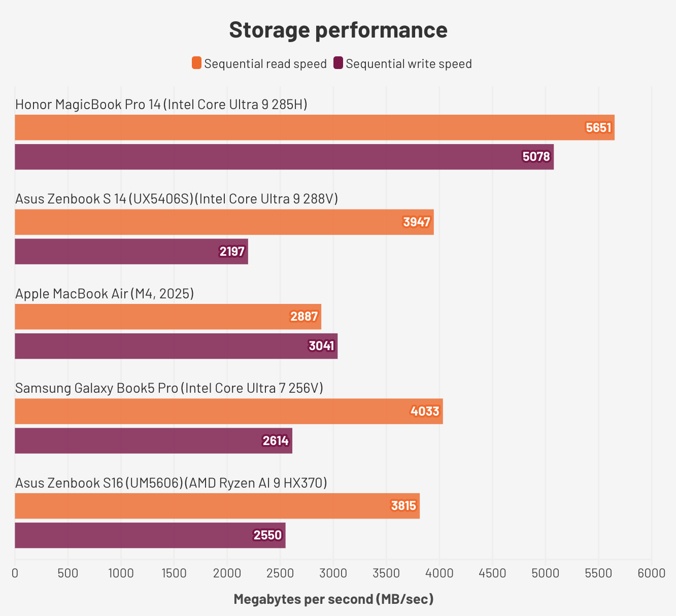Viewport: 676px width, 616px height.
Task: Click the Honor MagicBook Pro 14 label
Action: [x=161, y=105]
